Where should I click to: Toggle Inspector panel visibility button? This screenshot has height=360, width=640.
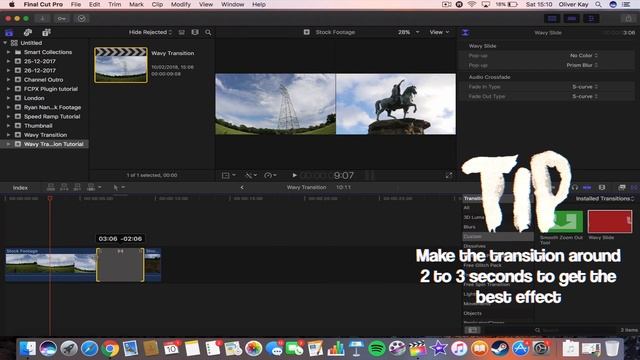click(x=591, y=18)
